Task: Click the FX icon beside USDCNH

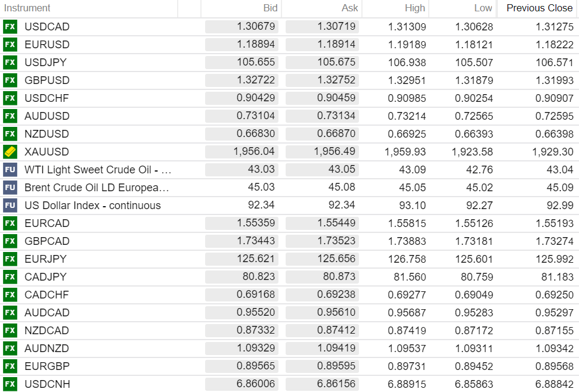Action: pos(10,384)
